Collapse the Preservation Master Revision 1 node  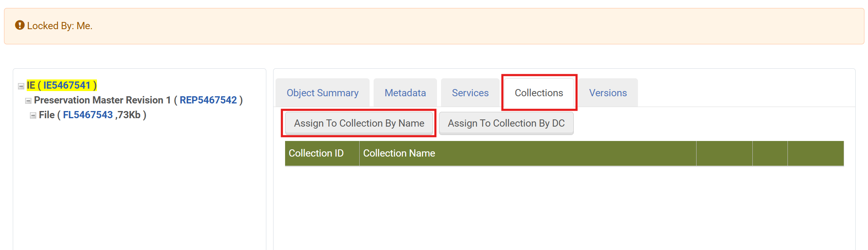[x=28, y=100]
